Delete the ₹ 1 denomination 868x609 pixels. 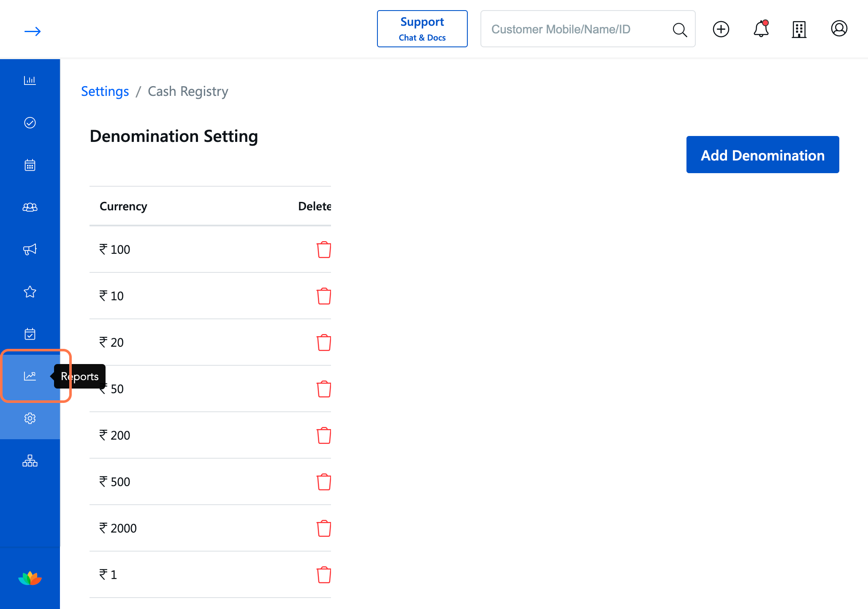pyautogui.click(x=324, y=575)
